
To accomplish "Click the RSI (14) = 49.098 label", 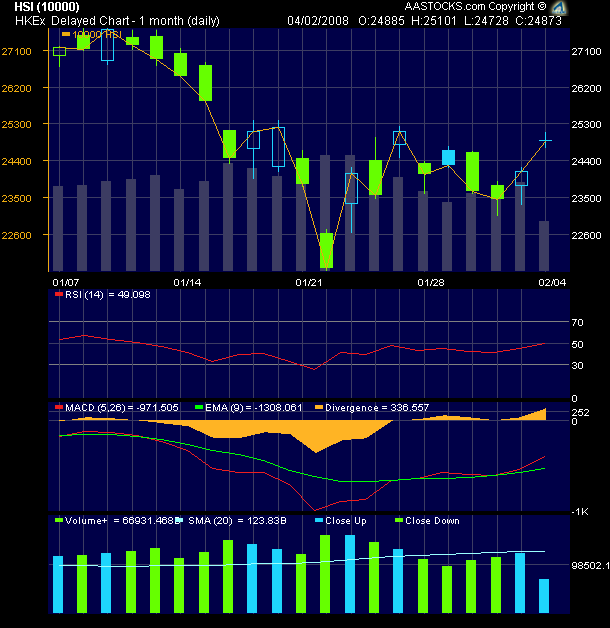I will (107, 295).
